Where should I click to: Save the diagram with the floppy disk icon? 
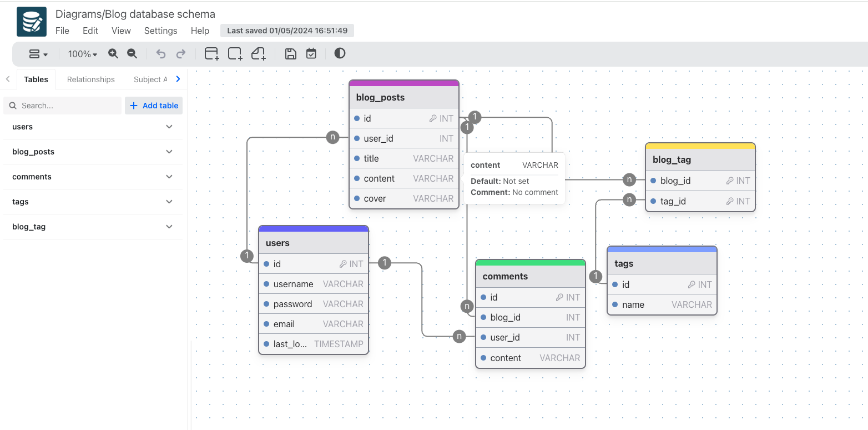[290, 53]
